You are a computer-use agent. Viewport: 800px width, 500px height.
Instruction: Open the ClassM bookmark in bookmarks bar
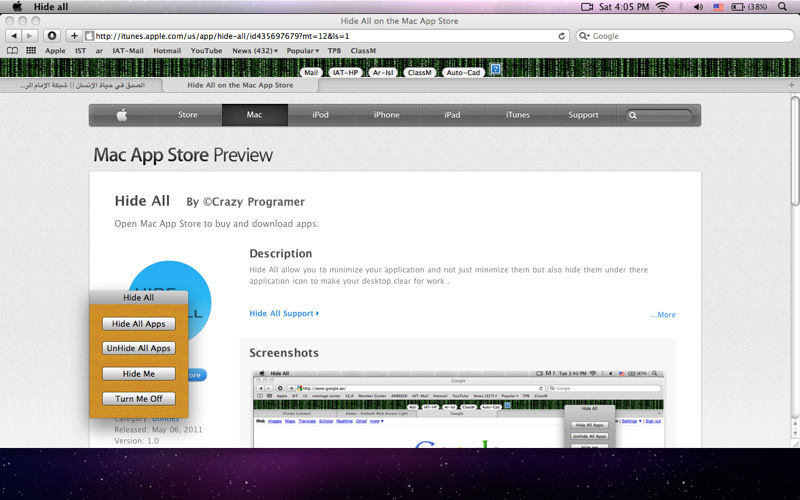click(x=363, y=51)
